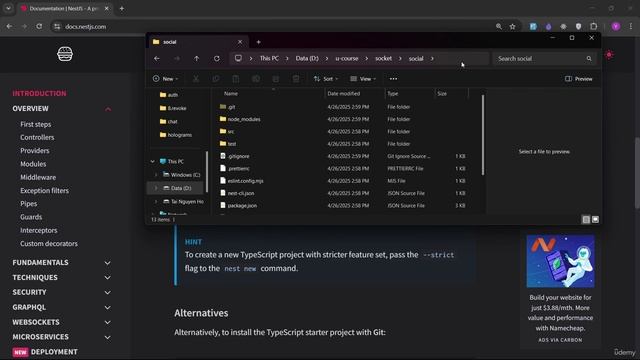The image size is (640, 360).
Task: Select the test folder
Action: (x=231, y=144)
